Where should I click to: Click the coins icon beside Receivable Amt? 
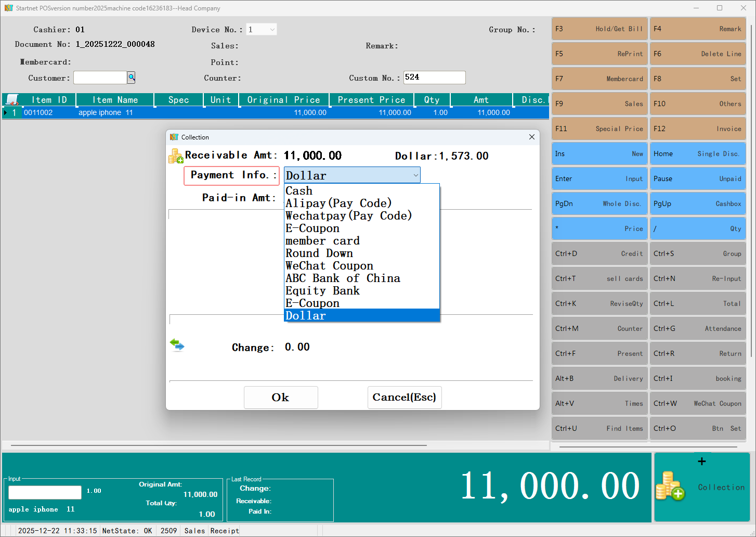[176, 156]
